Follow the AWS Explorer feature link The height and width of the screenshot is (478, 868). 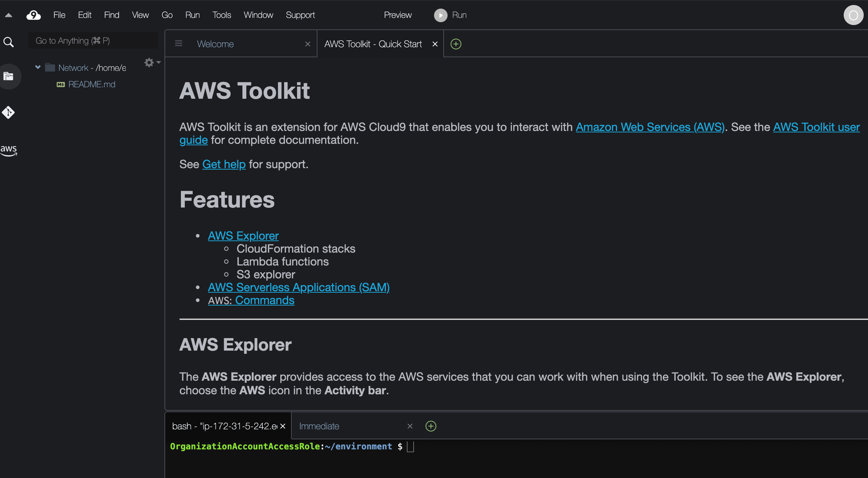coord(243,236)
